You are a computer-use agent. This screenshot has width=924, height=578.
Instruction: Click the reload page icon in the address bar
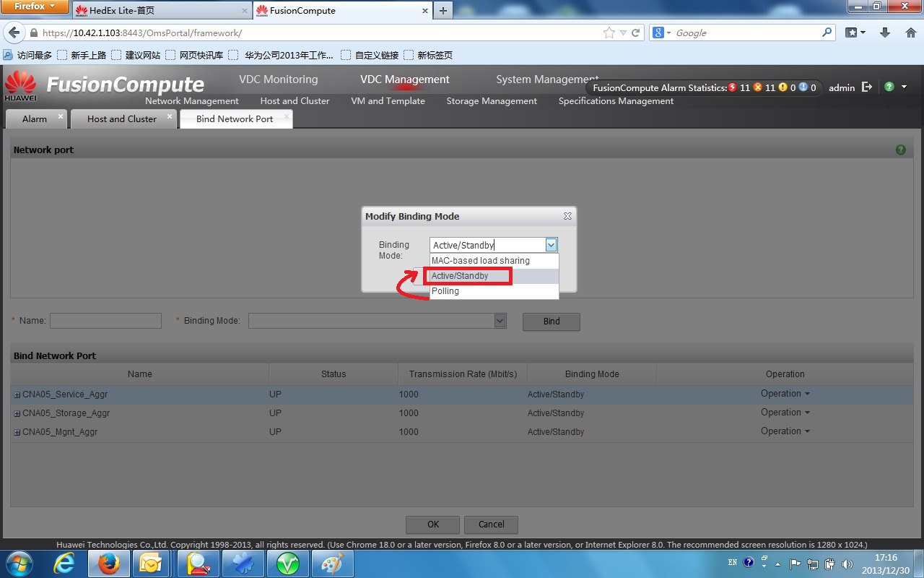click(x=636, y=33)
